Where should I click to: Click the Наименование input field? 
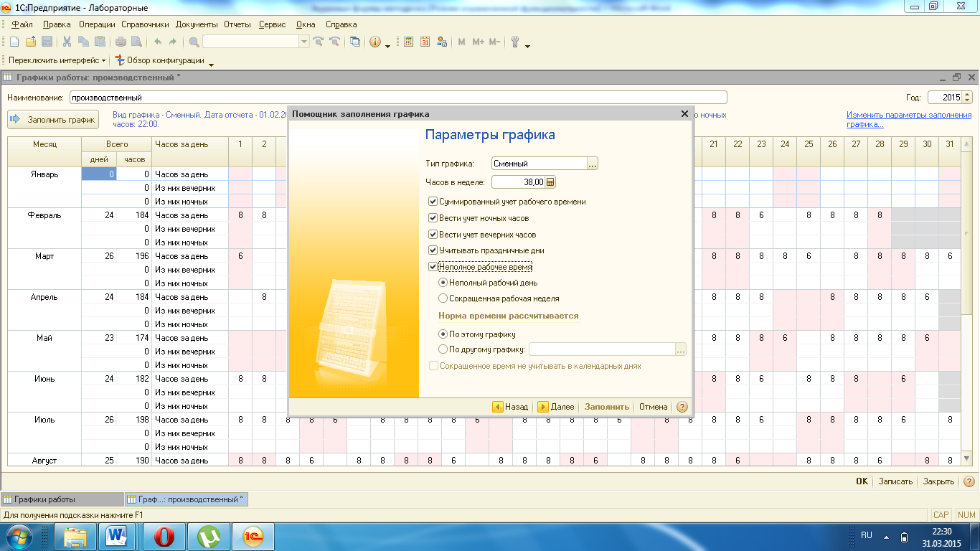coord(398,98)
